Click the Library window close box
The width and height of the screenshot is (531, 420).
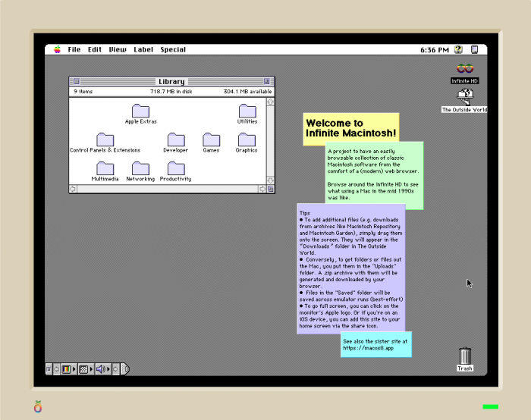(x=77, y=82)
